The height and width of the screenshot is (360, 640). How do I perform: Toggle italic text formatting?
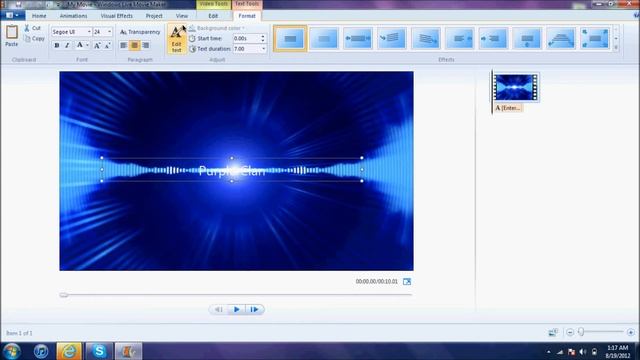tap(67, 45)
